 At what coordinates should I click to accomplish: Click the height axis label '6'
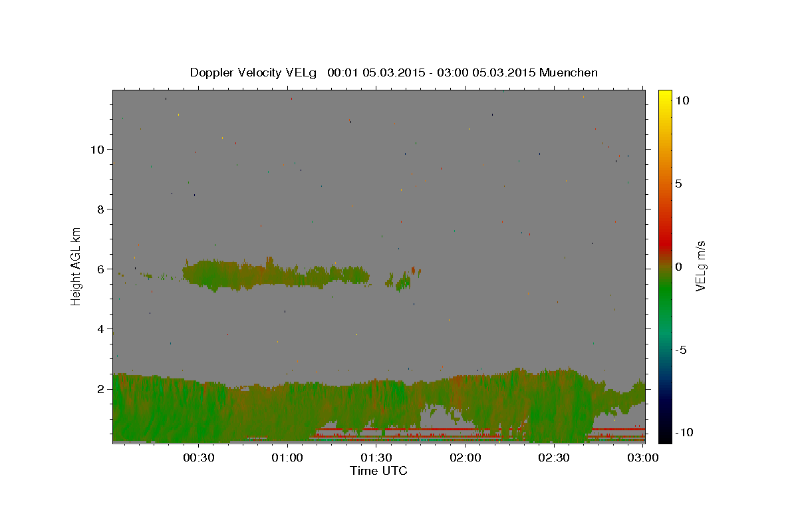click(102, 269)
